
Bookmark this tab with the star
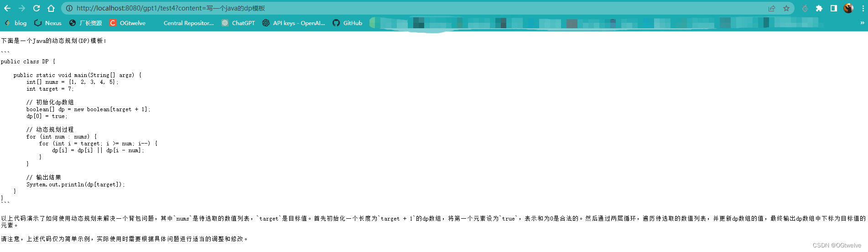tap(786, 8)
